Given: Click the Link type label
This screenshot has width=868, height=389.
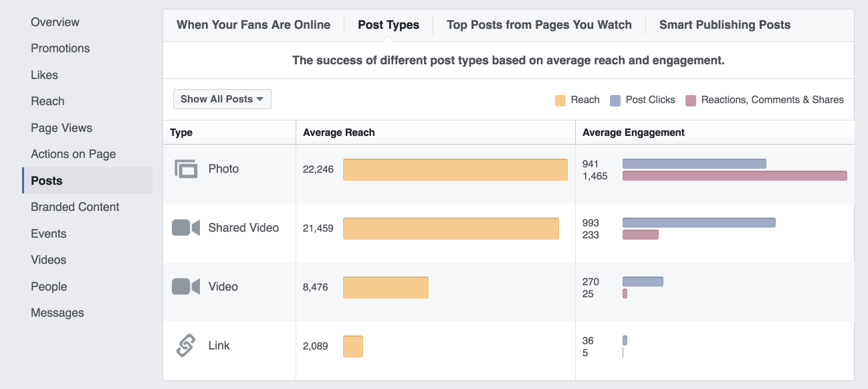Looking at the screenshot, I should coord(219,345).
